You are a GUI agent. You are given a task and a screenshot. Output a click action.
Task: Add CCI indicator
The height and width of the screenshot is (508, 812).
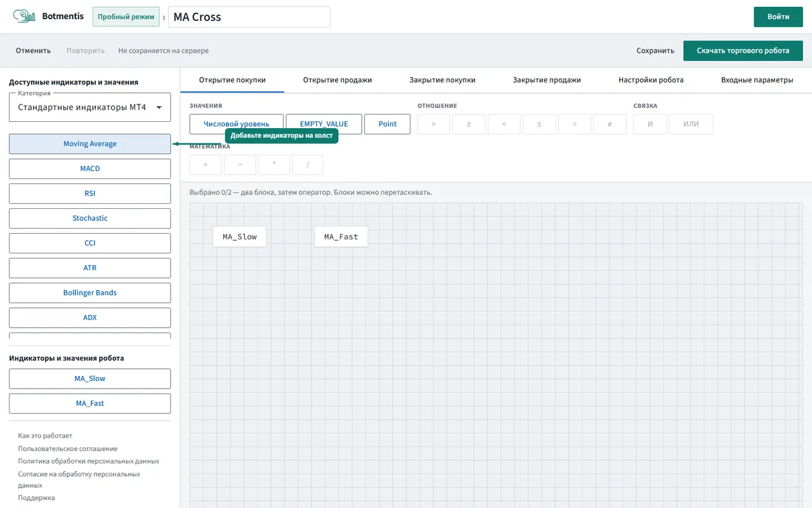click(90, 243)
